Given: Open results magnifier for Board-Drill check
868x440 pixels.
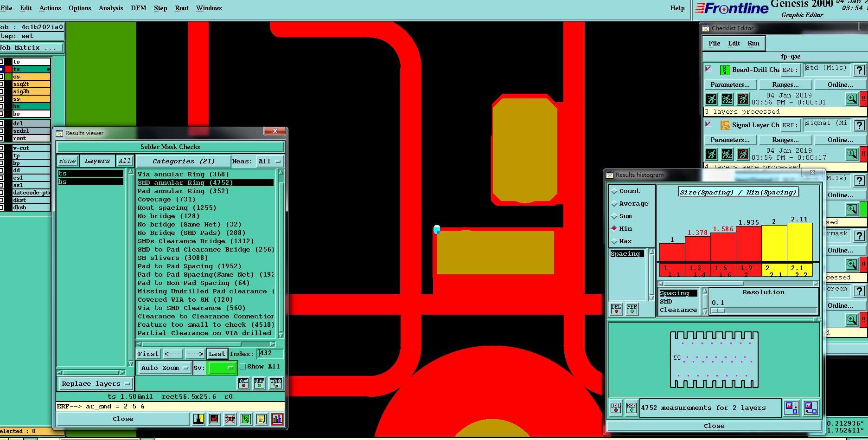Looking at the screenshot, I should [852, 99].
